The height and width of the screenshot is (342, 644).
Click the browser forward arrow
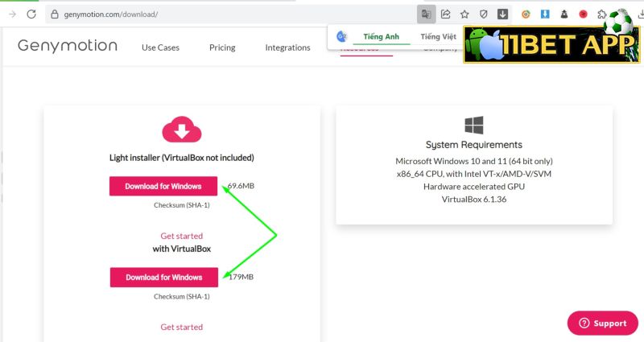click(12, 14)
